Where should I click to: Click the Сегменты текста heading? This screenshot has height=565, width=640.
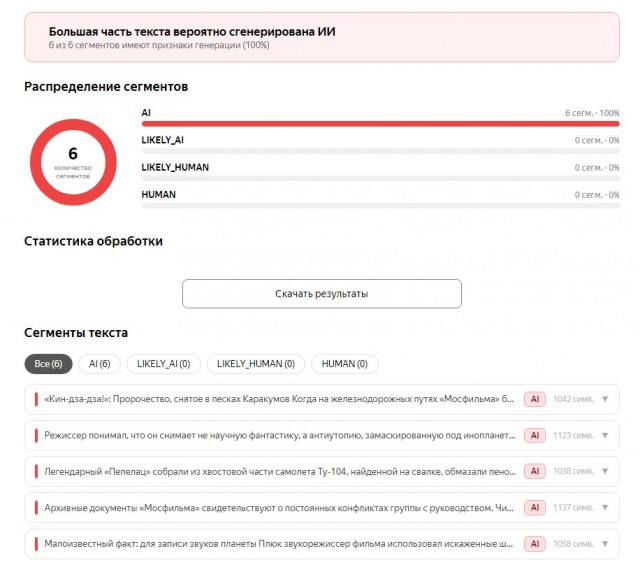[76, 333]
